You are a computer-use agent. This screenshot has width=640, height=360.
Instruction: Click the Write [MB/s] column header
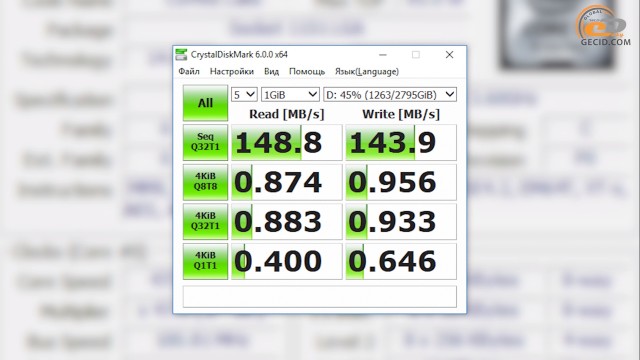pyautogui.click(x=401, y=114)
